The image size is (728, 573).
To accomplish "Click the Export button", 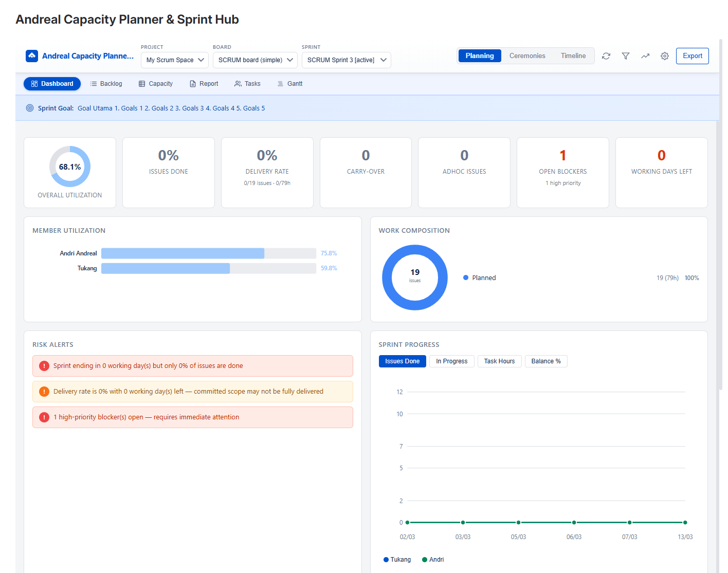I will (x=692, y=56).
